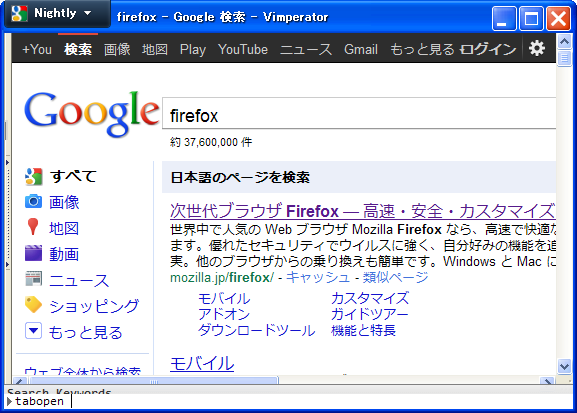
Task: Click the sidebar もっと見る text link
Action: point(85,332)
